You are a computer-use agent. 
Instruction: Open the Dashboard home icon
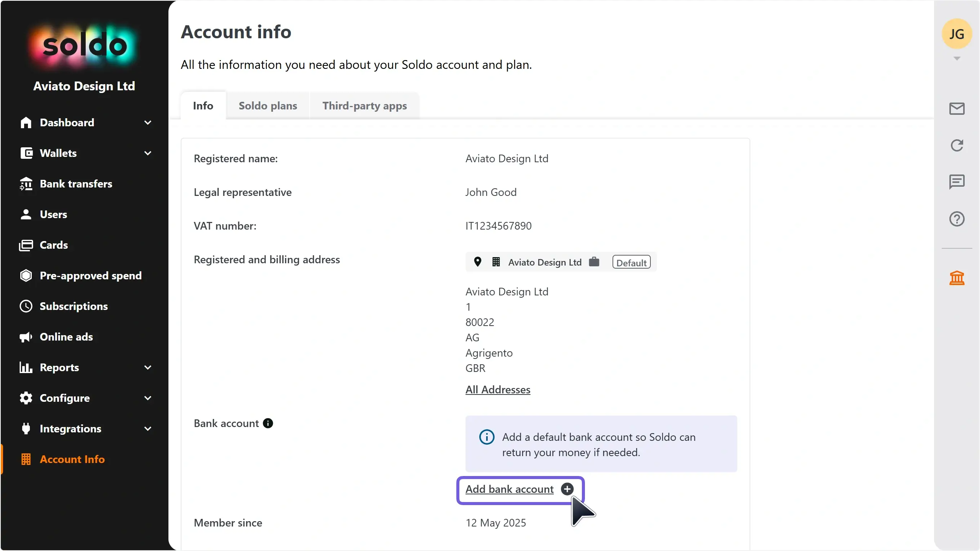coord(26,122)
